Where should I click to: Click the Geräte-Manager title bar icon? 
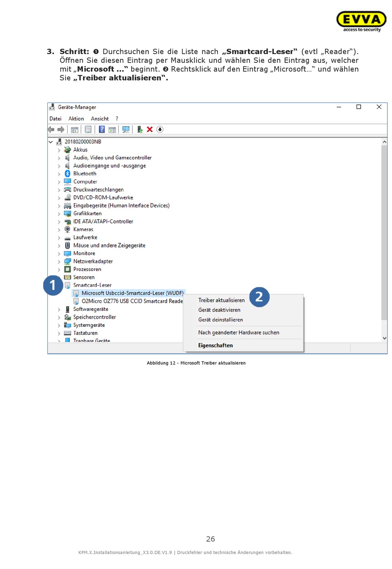pos(52,107)
